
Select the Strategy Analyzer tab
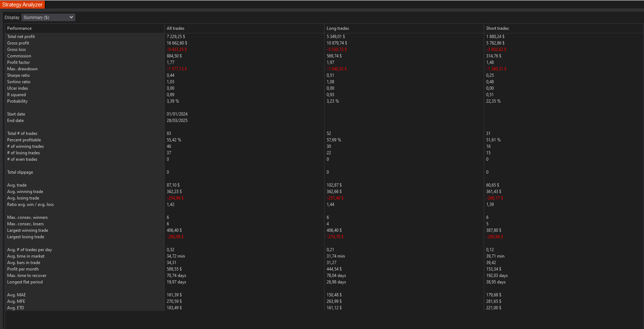pyautogui.click(x=22, y=5)
